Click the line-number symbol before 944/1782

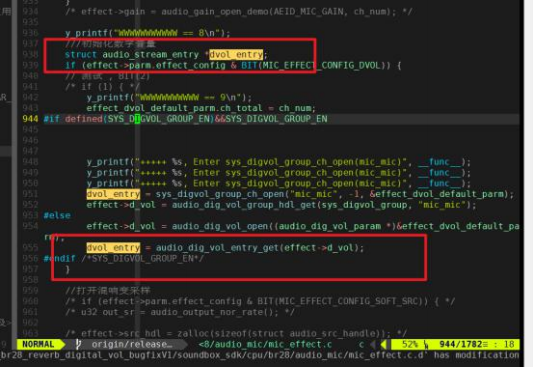coord(426,345)
